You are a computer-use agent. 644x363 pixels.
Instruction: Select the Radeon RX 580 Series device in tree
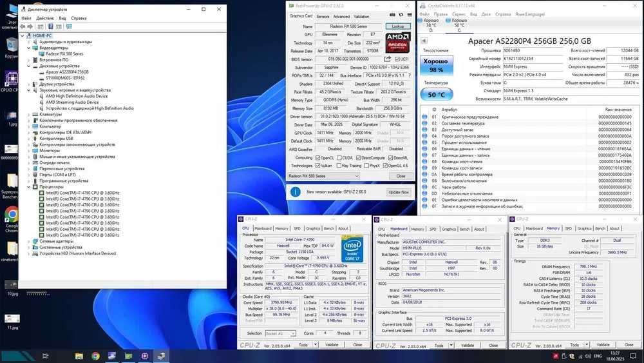(64, 54)
